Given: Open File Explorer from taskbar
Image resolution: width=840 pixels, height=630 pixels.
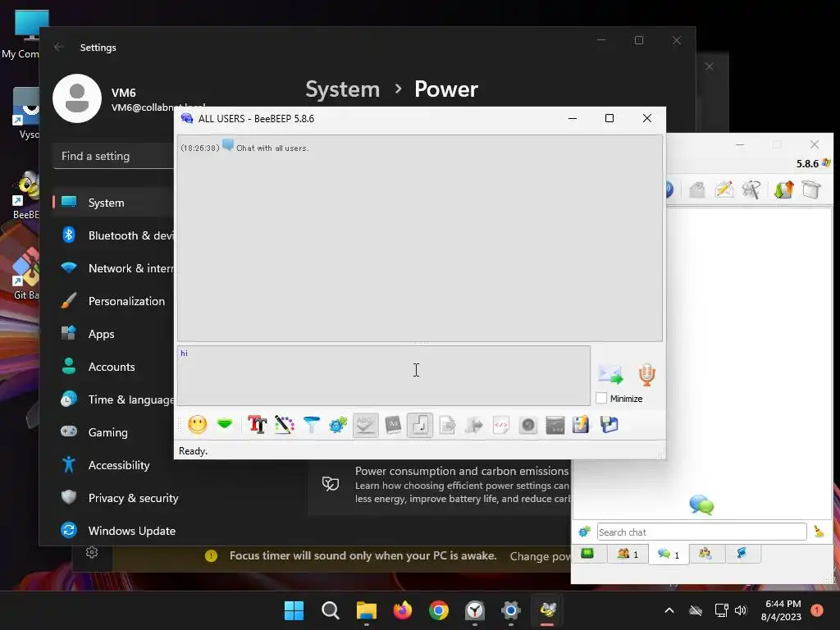Looking at the screenshot, I should pyautogui.click(x=367, y=610).
